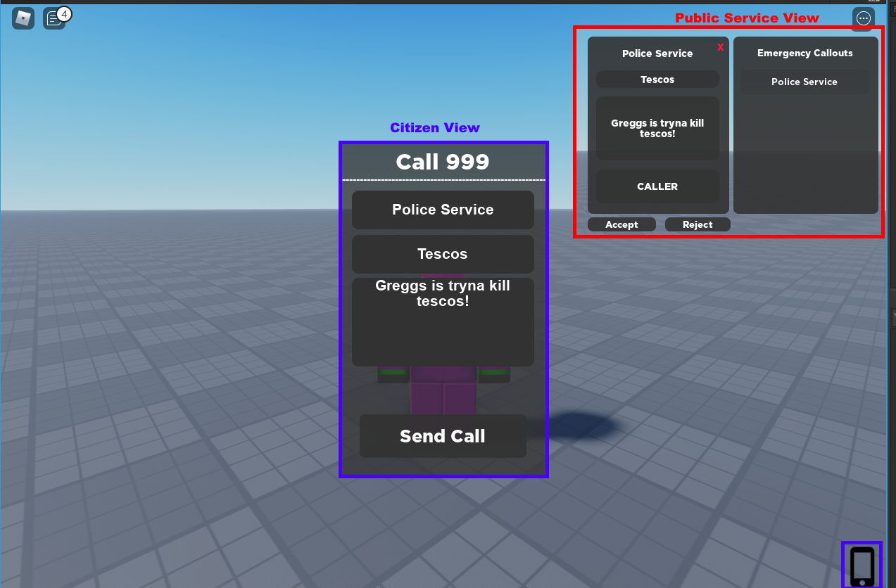Send the 999 call
Viewport: 896px width, 588px height.
(443, 436)
